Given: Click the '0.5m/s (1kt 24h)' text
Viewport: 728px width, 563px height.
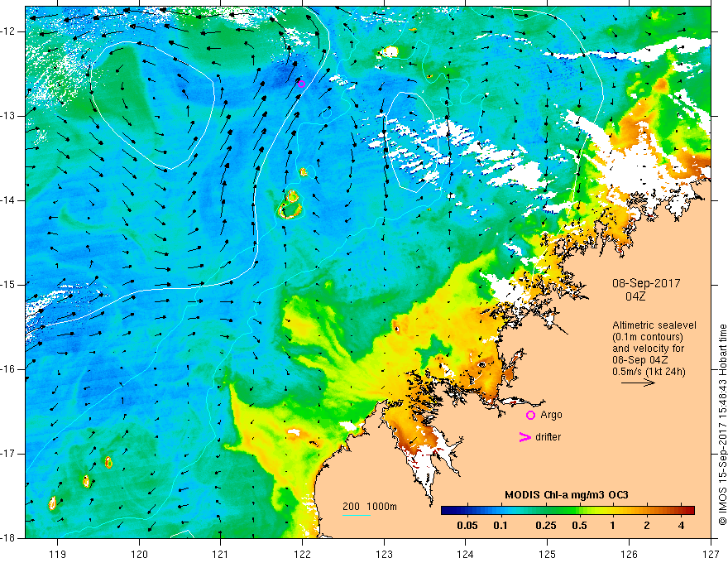Looking at the screenshot, I should pos(649,372).
